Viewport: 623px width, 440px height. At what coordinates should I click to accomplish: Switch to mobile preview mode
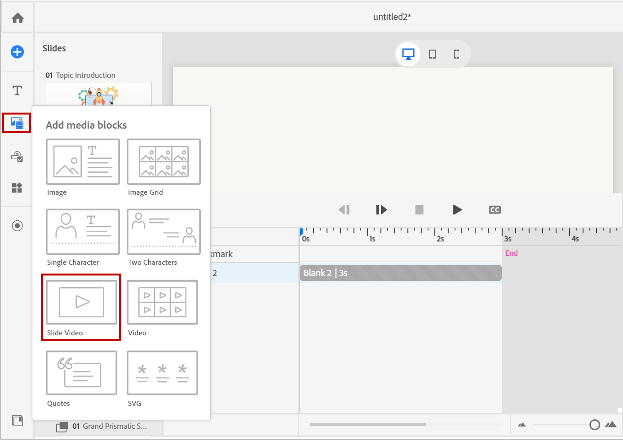point(456,55)
